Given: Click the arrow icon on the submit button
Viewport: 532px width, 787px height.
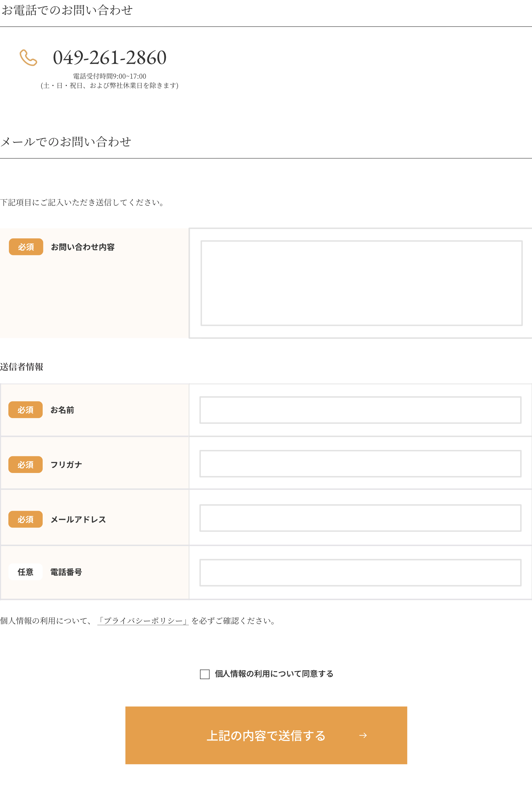Looking at the screenshot, I should pyautogui.click(x=363, y=735).
